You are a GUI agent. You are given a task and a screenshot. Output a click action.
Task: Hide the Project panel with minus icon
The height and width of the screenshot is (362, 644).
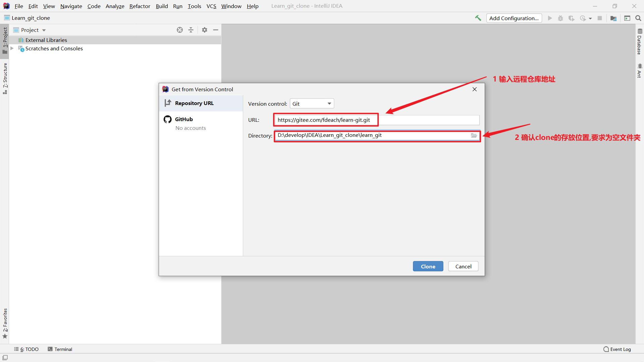click(216, 30)
